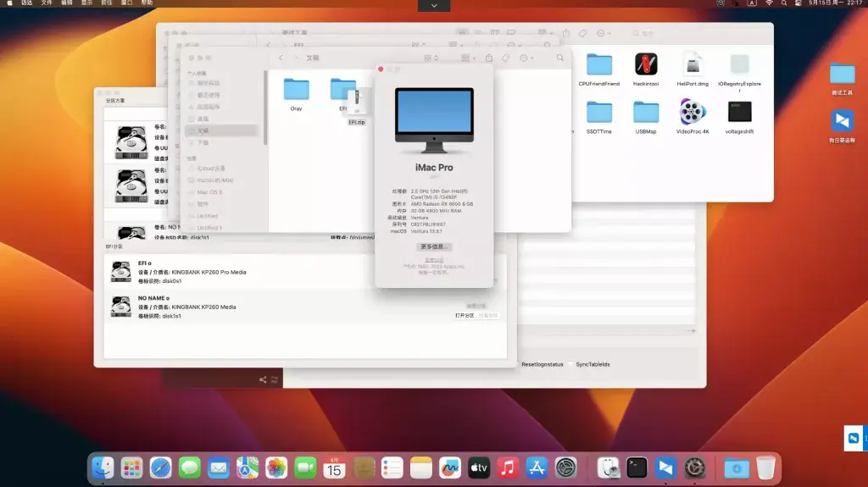The image size is (868, 487).
Task: Launch FaceTime from the Dock
Action: [x=305, y=468]
